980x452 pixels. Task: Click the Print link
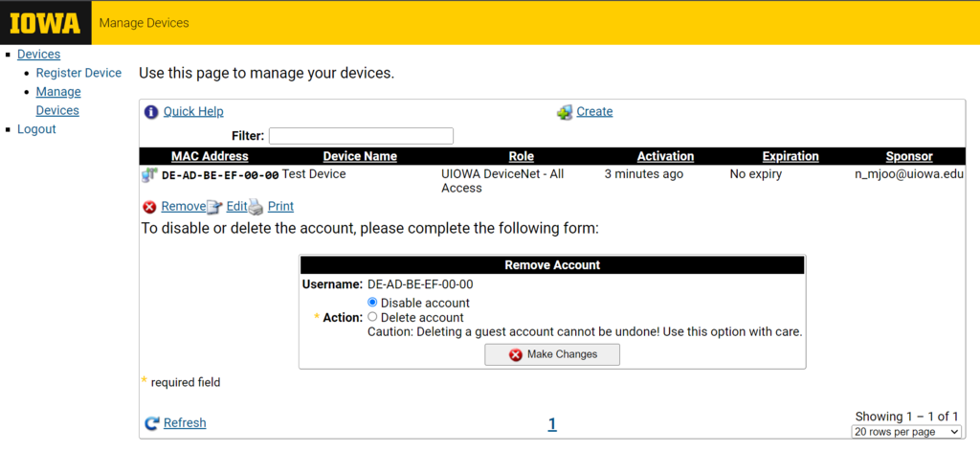[x=280, y=207]
